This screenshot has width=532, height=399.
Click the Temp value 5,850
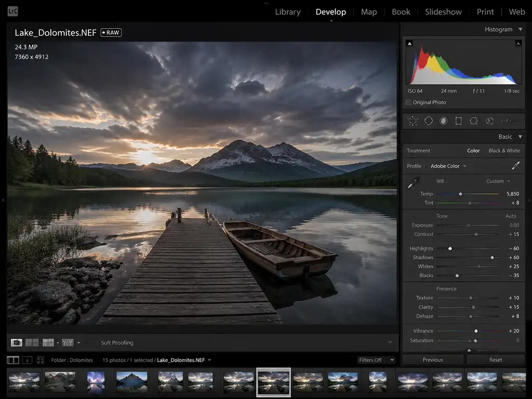(x=513, y=194)
